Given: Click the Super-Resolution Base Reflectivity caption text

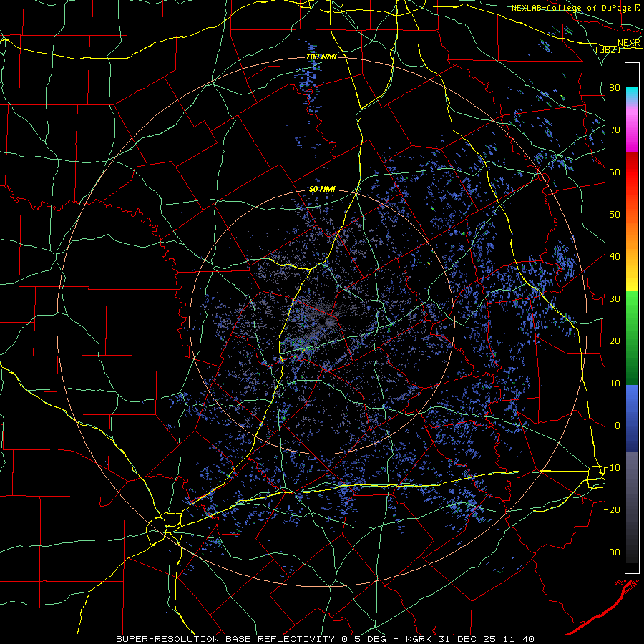Looking at the screenshot, I should pyautogui.click(x=326, y=639).
